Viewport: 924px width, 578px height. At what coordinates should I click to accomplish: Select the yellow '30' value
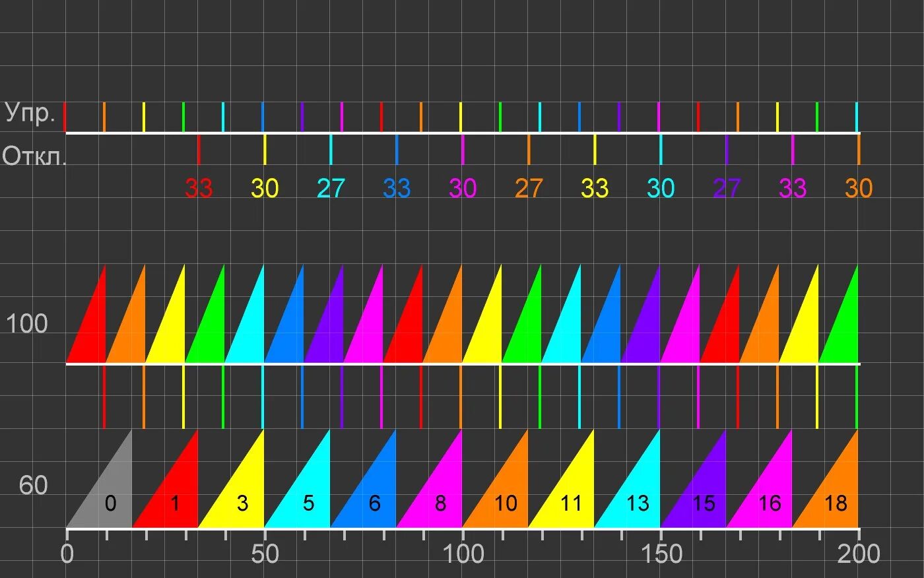(x=265, y=189)
